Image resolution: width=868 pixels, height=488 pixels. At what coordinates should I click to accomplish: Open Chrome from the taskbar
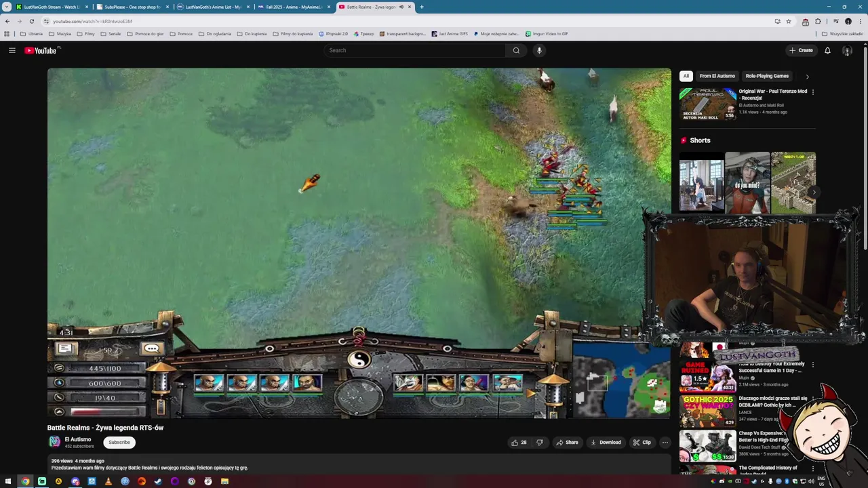[x=25, y=481]
